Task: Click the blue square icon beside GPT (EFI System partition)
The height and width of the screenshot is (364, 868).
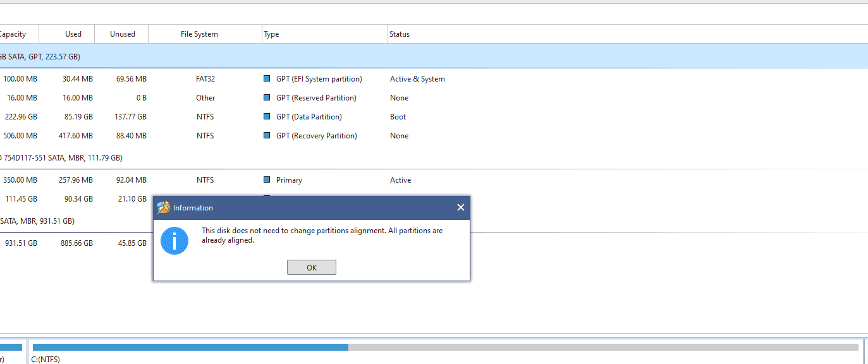Action: (267, 79)
